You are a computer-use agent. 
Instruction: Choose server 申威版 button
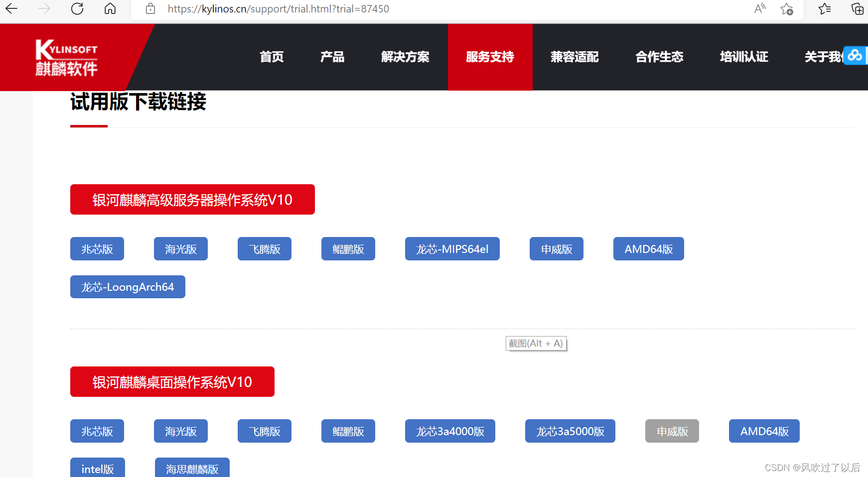click(557, 249)
